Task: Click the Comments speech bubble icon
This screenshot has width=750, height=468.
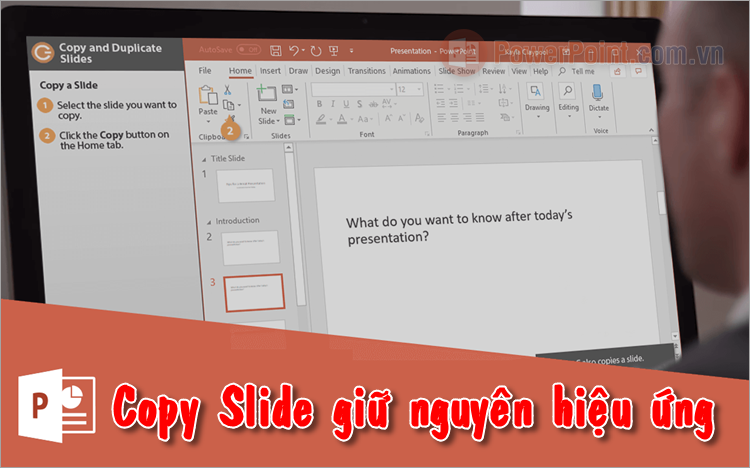Action: pos(638,71)
